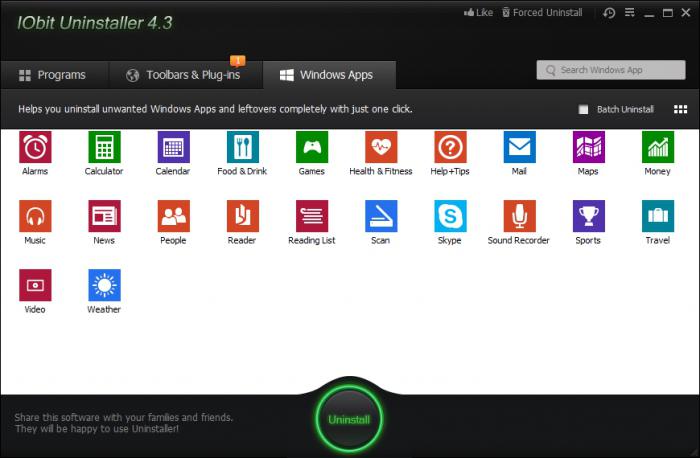700x458 pixels.
Task: Click the Search Windows App field
Action: click(x=611, y=70)
